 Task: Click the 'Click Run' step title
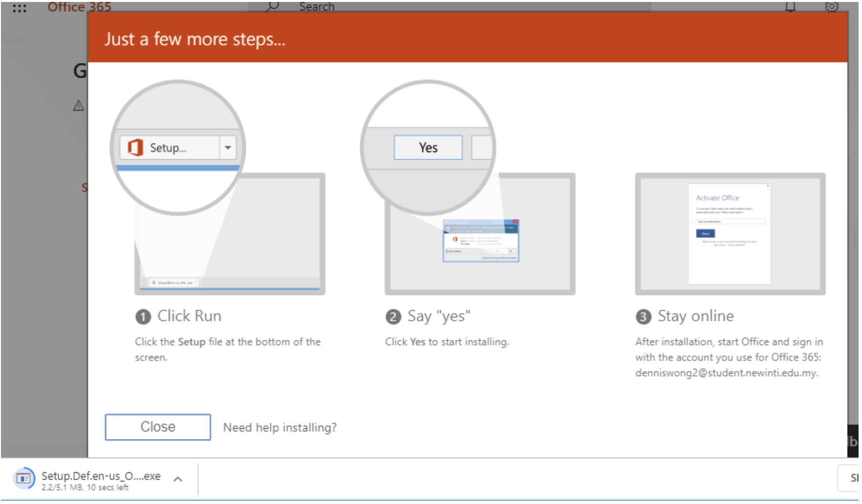click(189, 316)
